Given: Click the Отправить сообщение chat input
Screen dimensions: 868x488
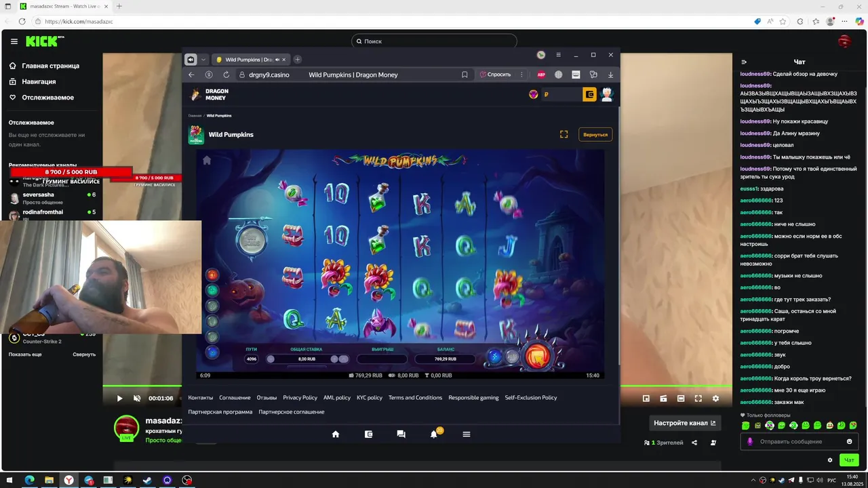Looking at the screenshot, I should click(798, 441).
